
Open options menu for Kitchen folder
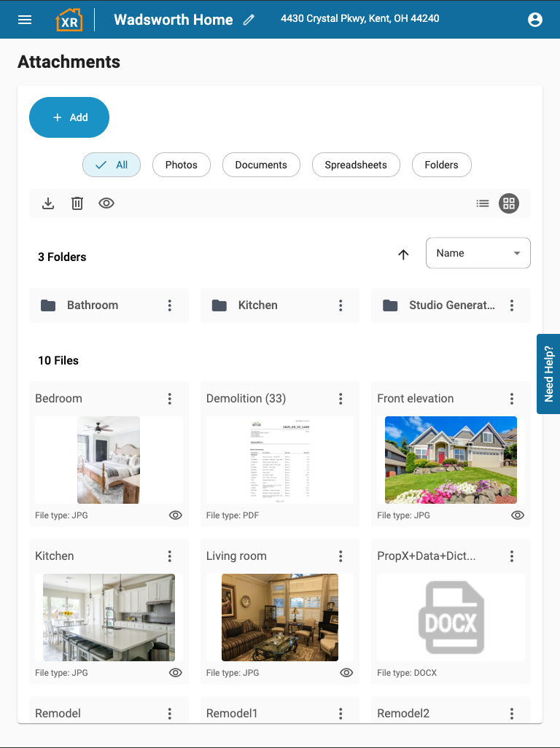coord(341,305)
